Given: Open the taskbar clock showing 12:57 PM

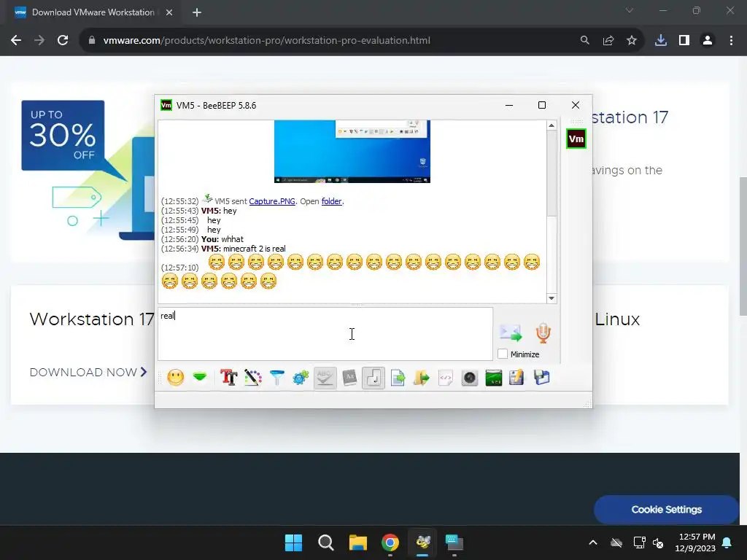Looking at the screenshot, I should pyautogui.click(x=695, y=542).
